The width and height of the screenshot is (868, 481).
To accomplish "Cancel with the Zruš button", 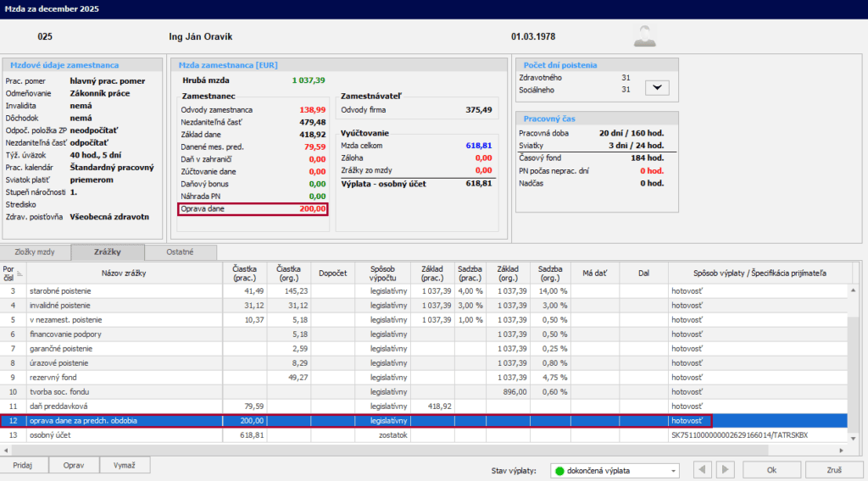I will click(834, 470).
